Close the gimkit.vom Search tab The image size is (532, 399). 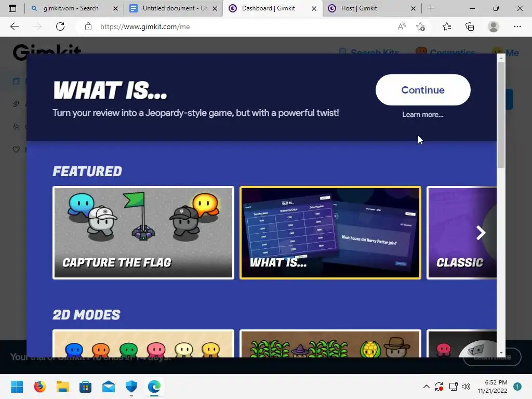tap(115, 8)
